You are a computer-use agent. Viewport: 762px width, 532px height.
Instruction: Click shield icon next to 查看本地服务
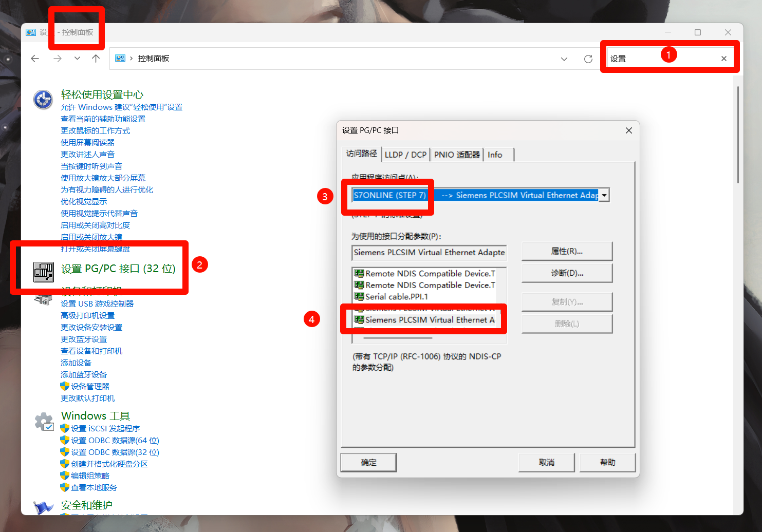point(65,487)
